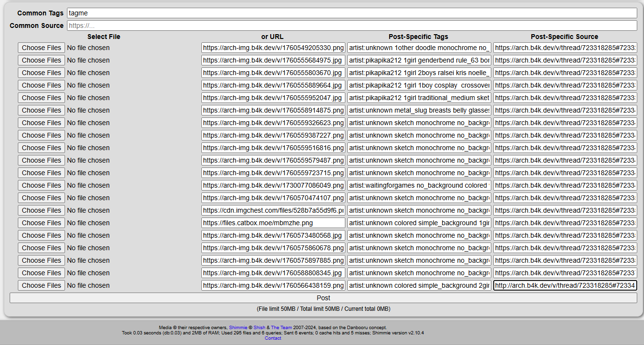
Task: Edit the URL field with 1760559516816.png
Action: 273,148
